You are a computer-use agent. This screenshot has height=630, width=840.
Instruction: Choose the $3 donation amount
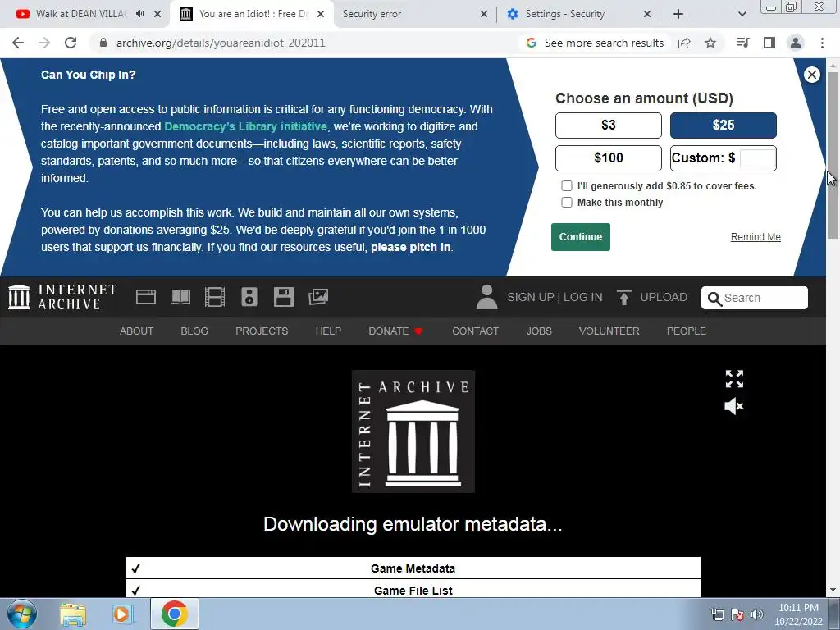coord(609,126)
